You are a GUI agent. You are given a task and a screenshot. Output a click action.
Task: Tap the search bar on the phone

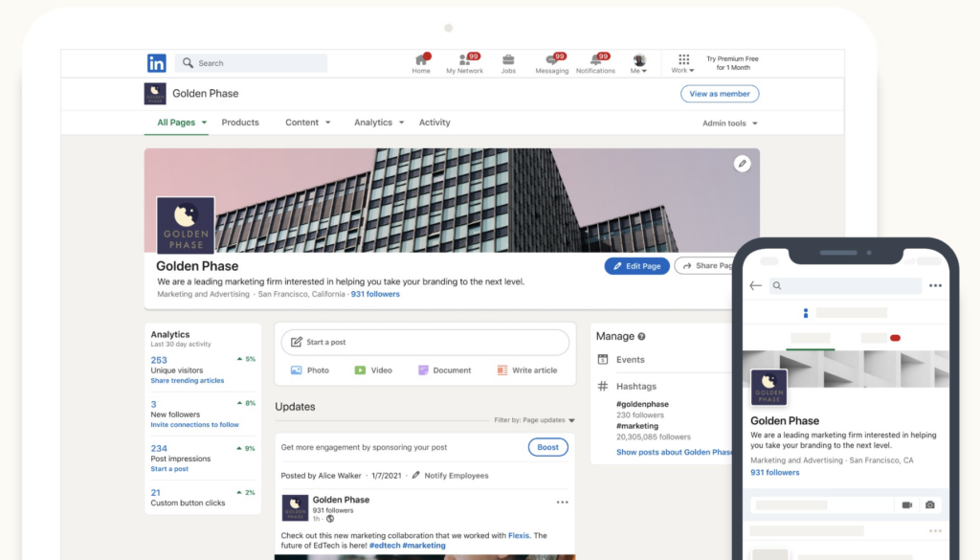845,285
